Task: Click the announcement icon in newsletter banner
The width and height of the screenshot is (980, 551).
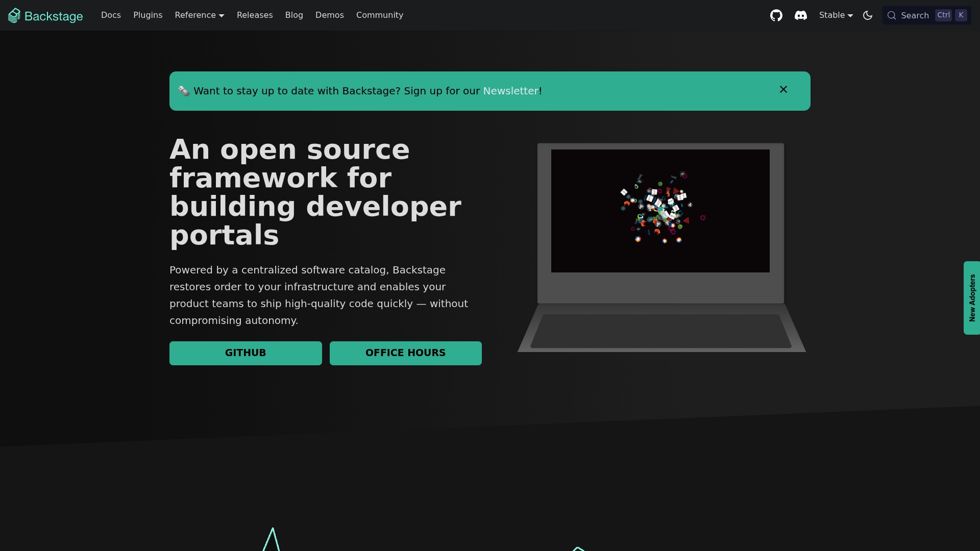Action: (184, 91)
